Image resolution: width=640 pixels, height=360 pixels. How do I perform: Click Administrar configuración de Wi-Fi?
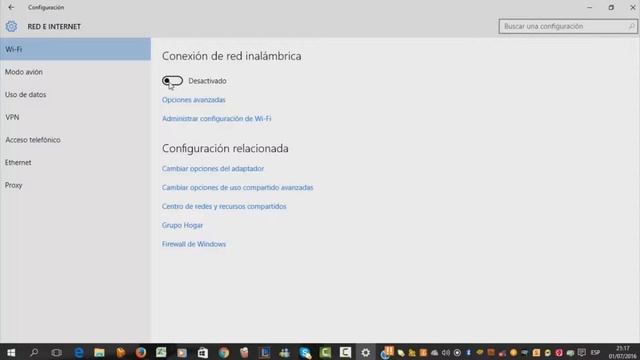tap(216, 118)
